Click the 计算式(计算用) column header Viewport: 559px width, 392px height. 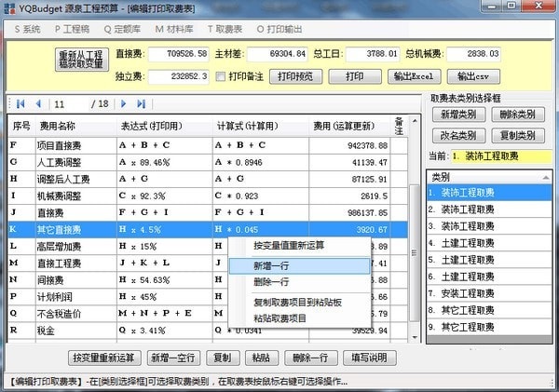(x=261, y=126)
